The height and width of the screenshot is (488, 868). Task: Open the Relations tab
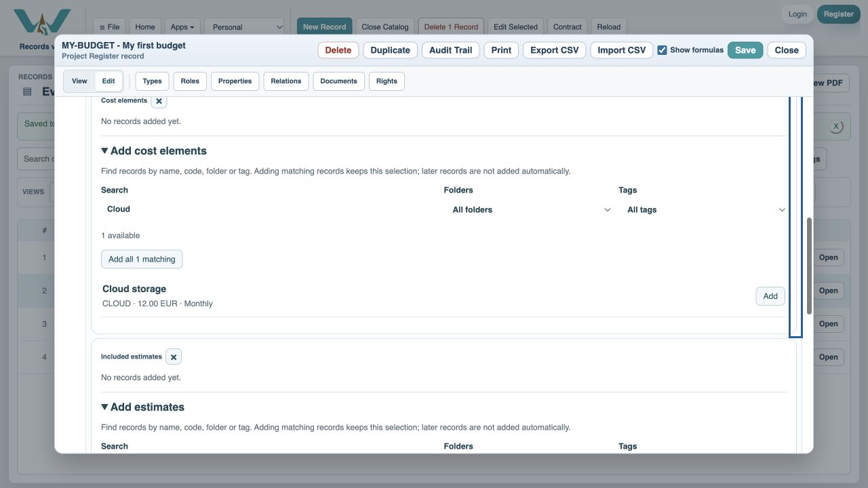286,81
